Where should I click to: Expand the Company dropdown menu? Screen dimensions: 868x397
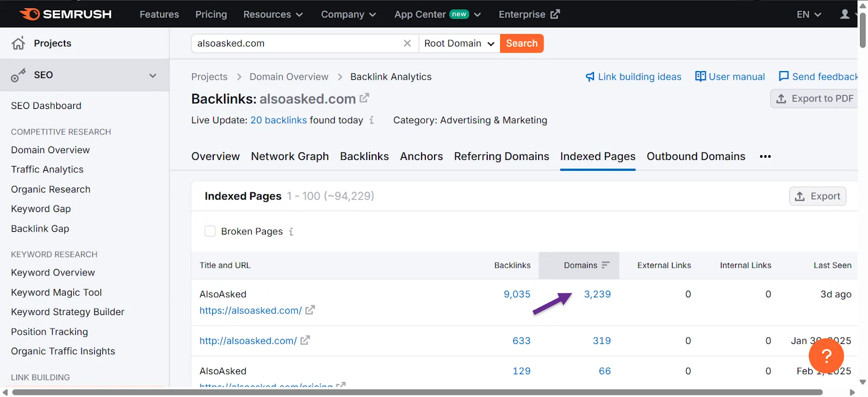pos(348,14)
